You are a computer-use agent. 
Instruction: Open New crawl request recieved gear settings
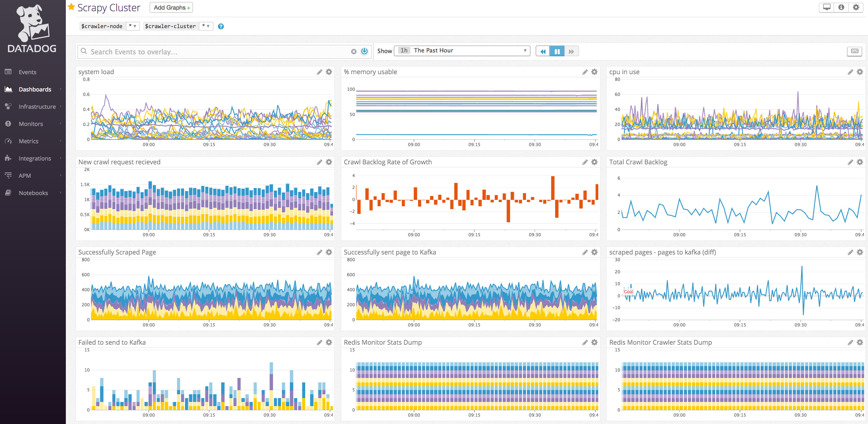[329, 162]
